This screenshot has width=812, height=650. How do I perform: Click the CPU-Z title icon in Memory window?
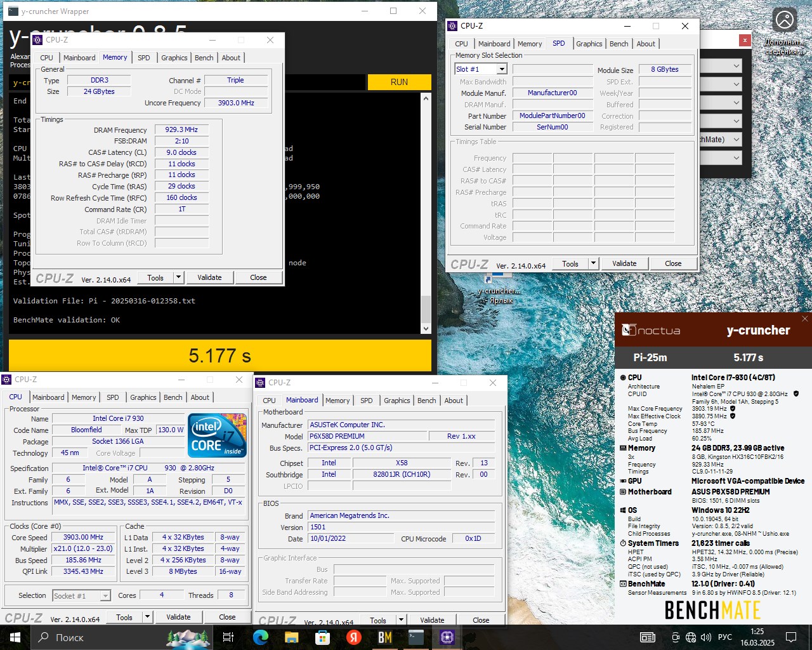click(37, 39)
